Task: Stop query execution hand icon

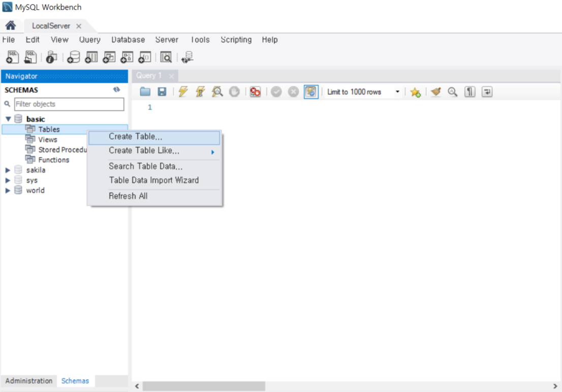Action: (234, 92)
